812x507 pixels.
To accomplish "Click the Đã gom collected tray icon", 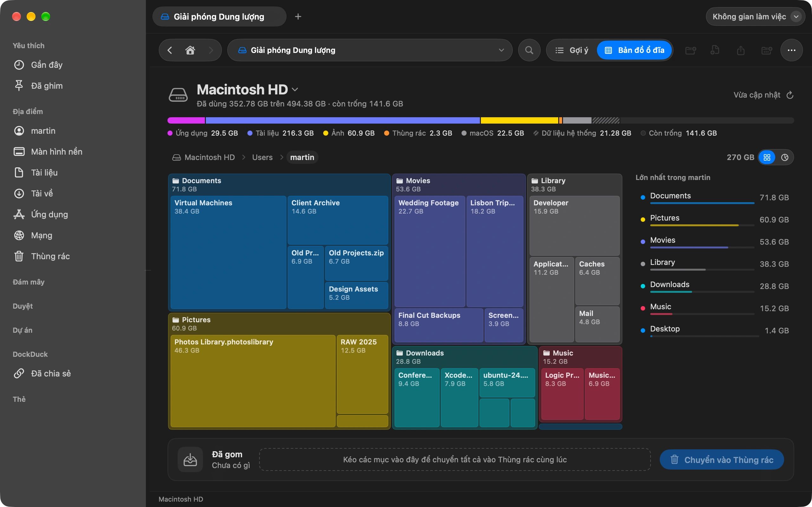I will coord(190,459).
